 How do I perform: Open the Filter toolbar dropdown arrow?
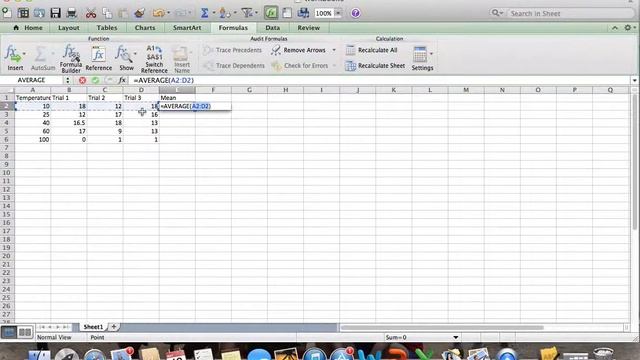coord(256,13)
